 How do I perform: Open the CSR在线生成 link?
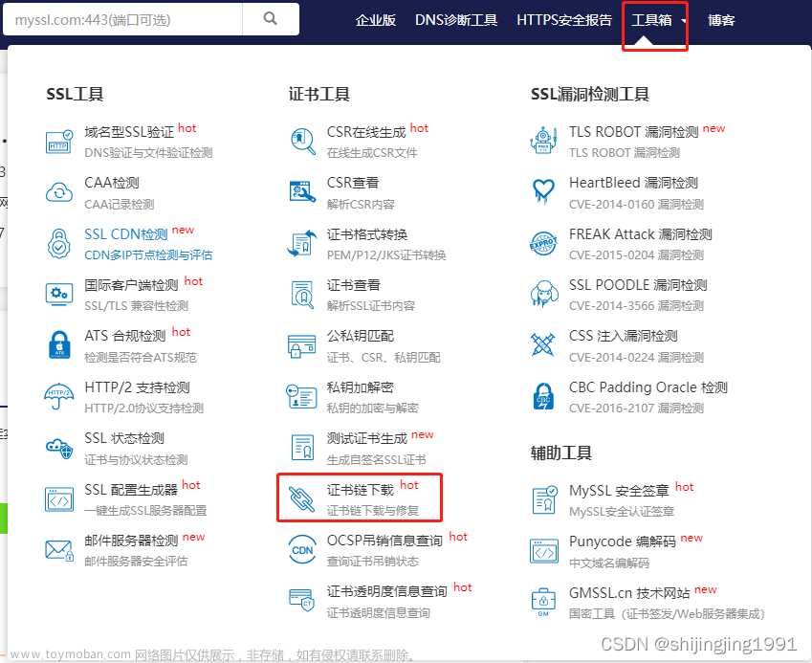click(366, 132)
